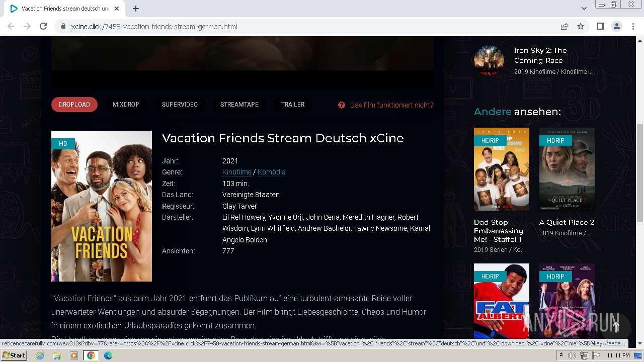This screenshot has width=644, height=362.
Task: Click 'Das film funktioniert nicht?' link
Action: point(391,105)
